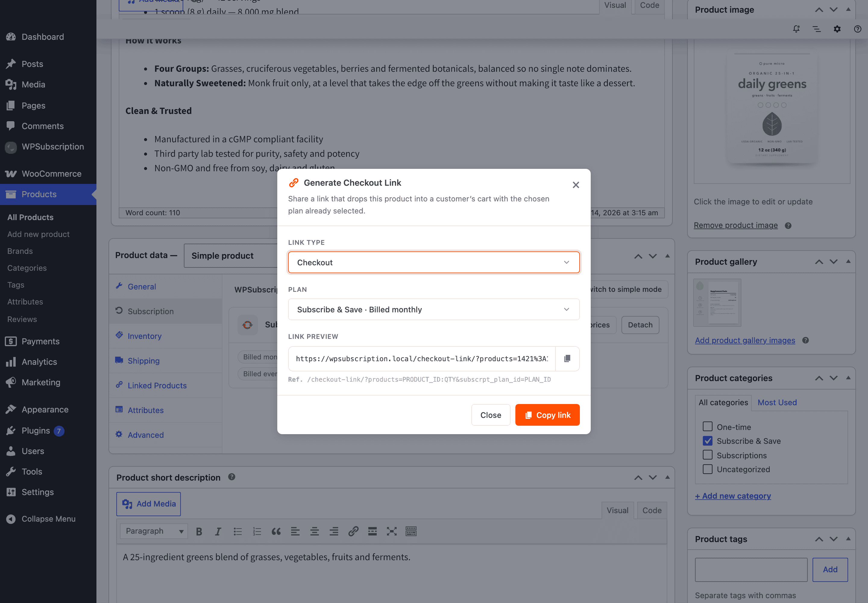Viewport: 868px width, 603px height.
Task: Open the Paragraph format dropdown
Action: (154, 531)
